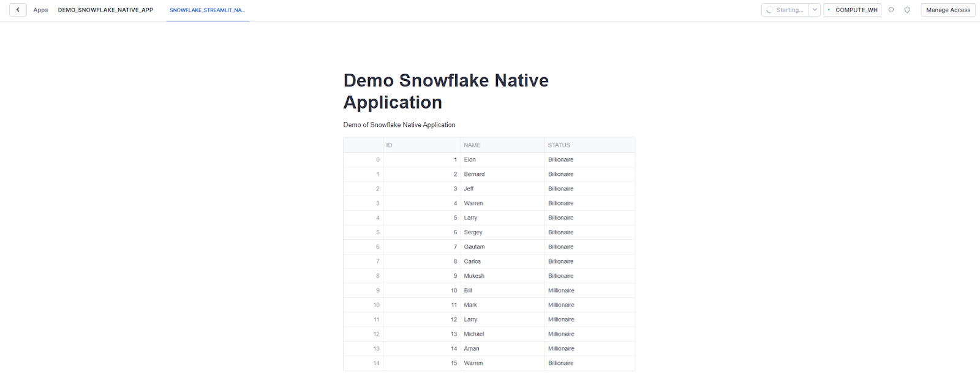Open the COMPUTE_WH warehouse selector
The image size is (980, 382).
click(x=853, y=10)
